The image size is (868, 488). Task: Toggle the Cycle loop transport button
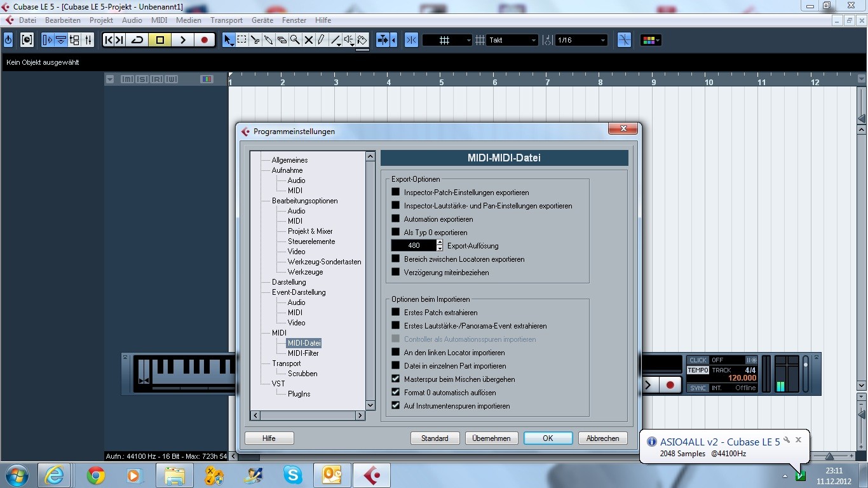[x=137, y=40]
